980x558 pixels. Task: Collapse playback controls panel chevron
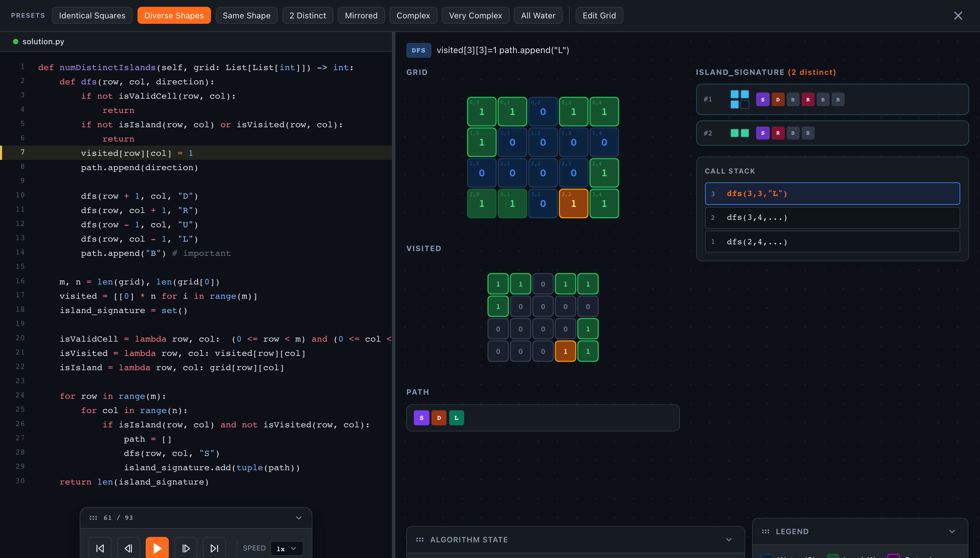[298, 518]
